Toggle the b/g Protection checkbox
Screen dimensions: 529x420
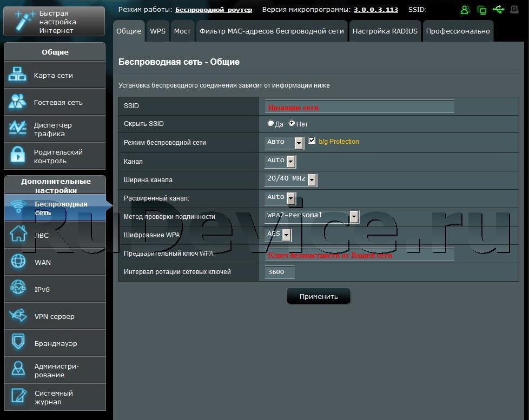[312, 141]
